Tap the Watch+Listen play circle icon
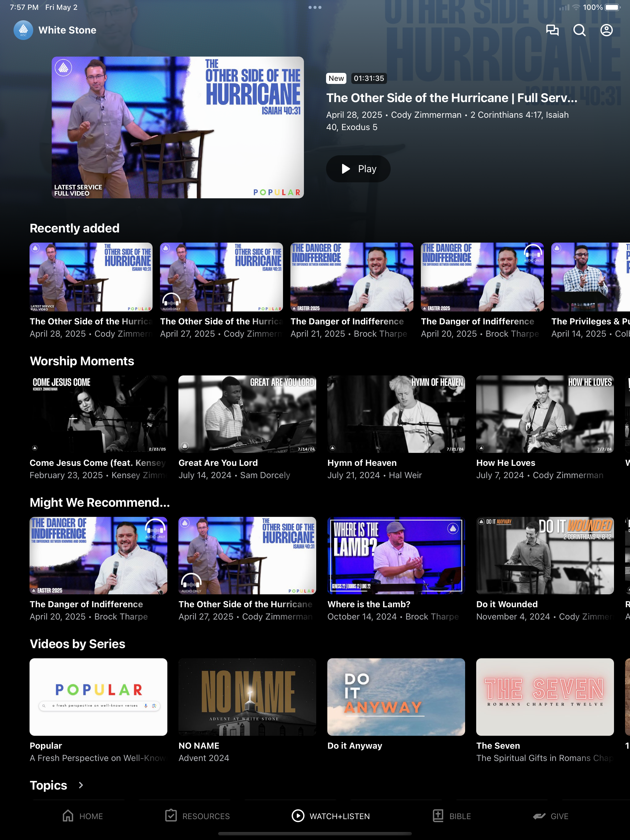The height and width of the screenshot is (840, 630). 298,816
